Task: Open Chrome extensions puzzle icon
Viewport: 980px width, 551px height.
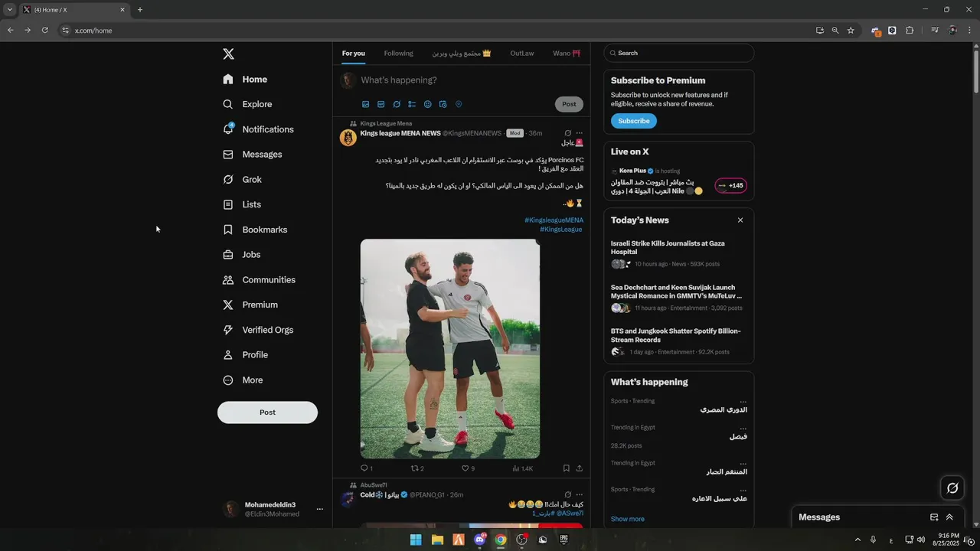Action: click(x=910, y=31)
